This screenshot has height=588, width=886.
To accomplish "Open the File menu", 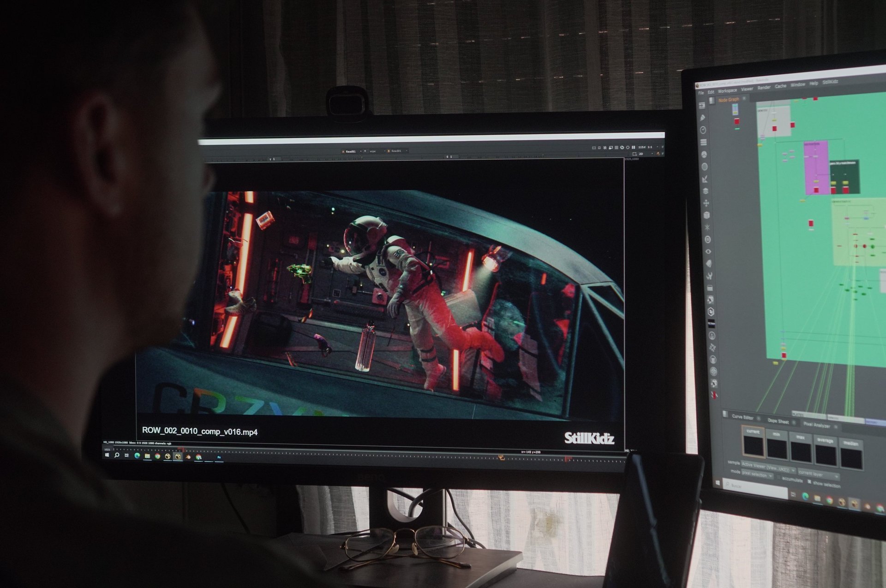I will [x=700, y=93].
